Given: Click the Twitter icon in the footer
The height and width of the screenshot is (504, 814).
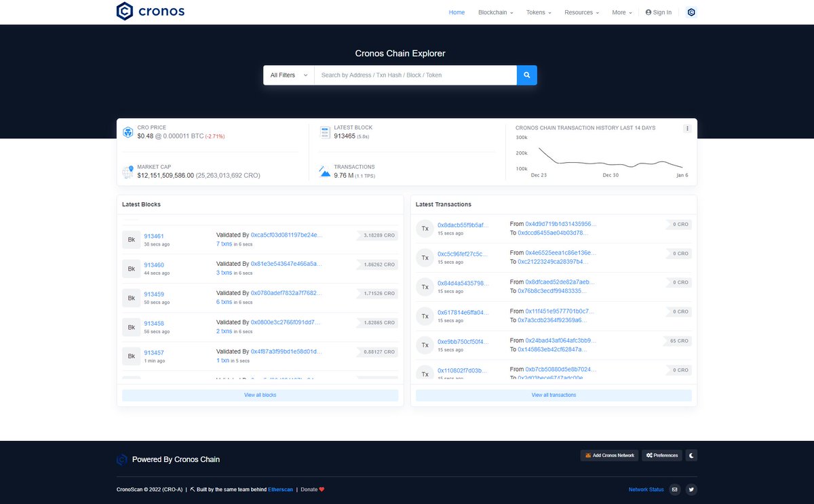Looking at the screenshot, I should (x=691, y=489).
